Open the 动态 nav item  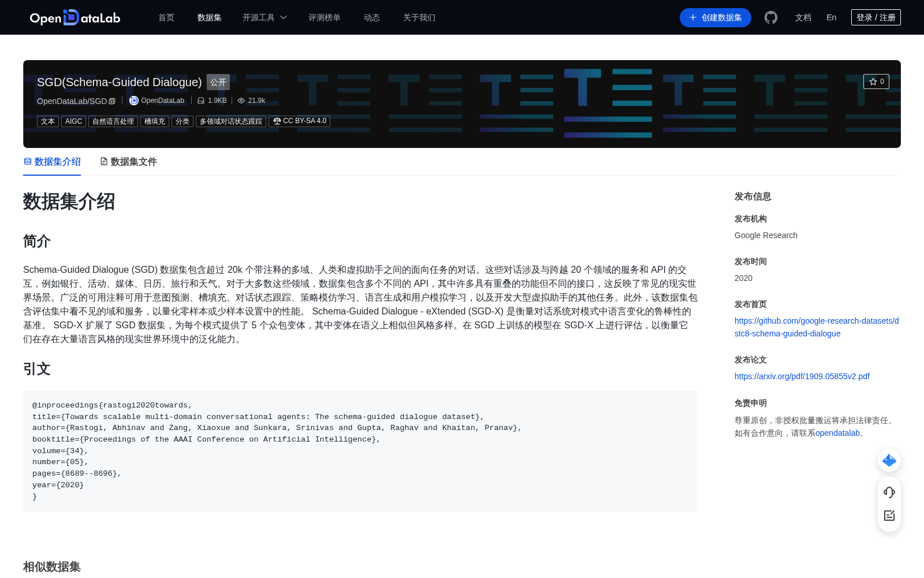click(372, 17)
